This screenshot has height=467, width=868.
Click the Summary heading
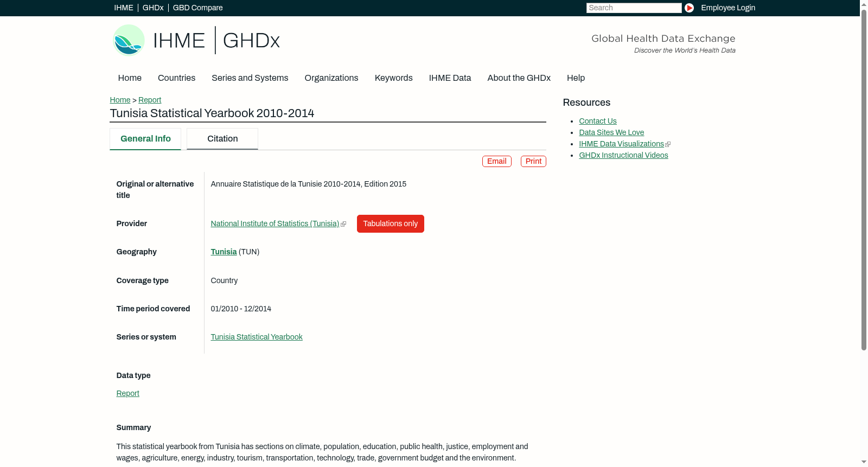click(x=133, y=427)
